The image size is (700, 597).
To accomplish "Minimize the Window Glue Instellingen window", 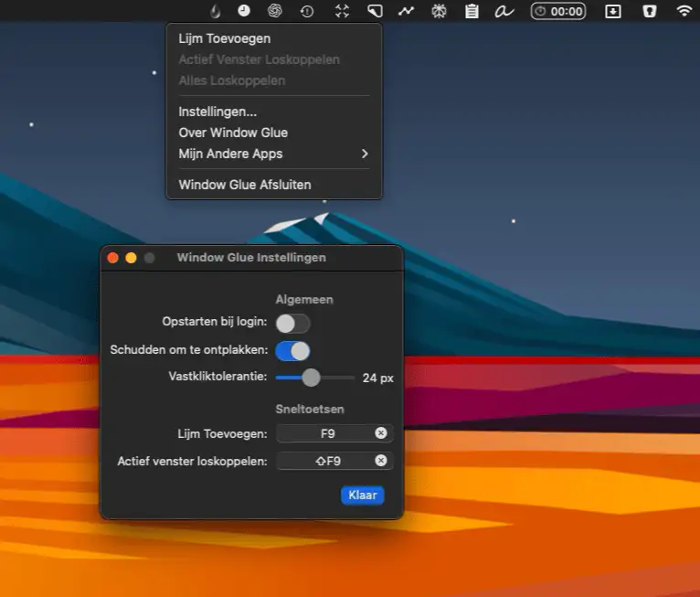I will pos(131,258).
